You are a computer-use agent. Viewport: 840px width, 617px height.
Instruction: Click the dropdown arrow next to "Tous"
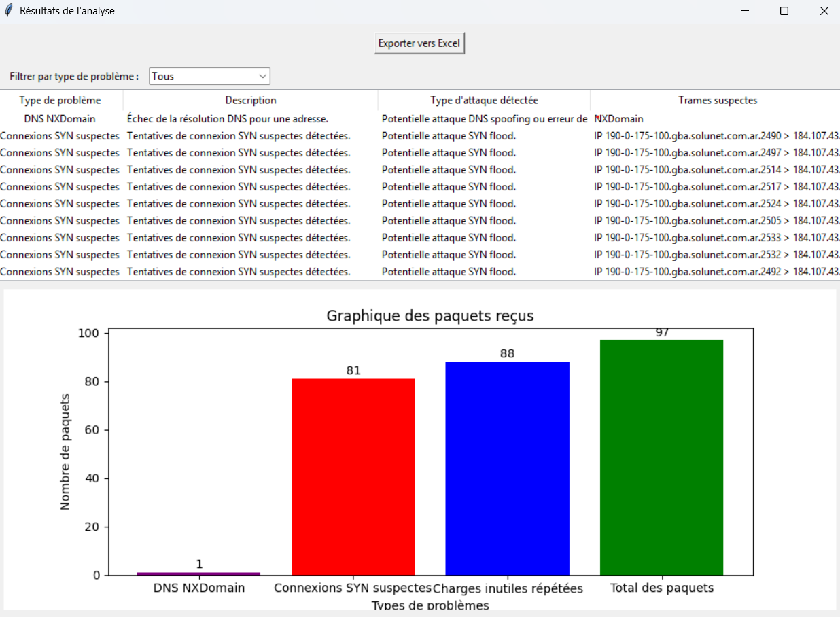pyautogui.click(x=262, y=76)
